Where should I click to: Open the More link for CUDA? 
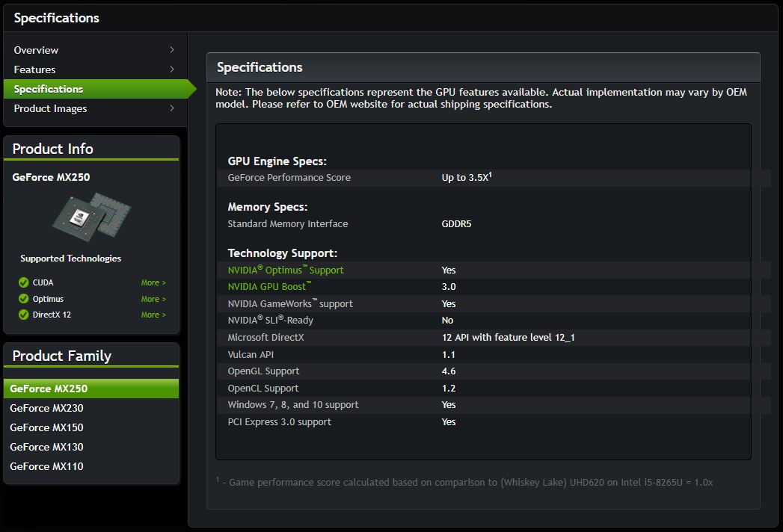[x=153, y=282]
